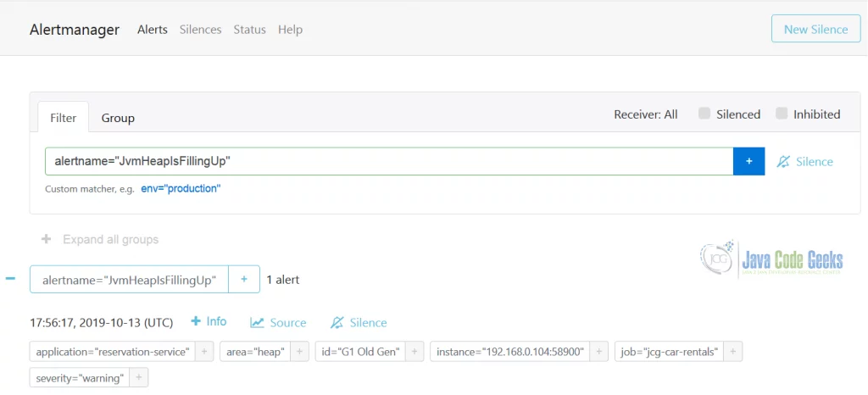Click the severity="warning" label text
The image size is (868, 395).
80,378
